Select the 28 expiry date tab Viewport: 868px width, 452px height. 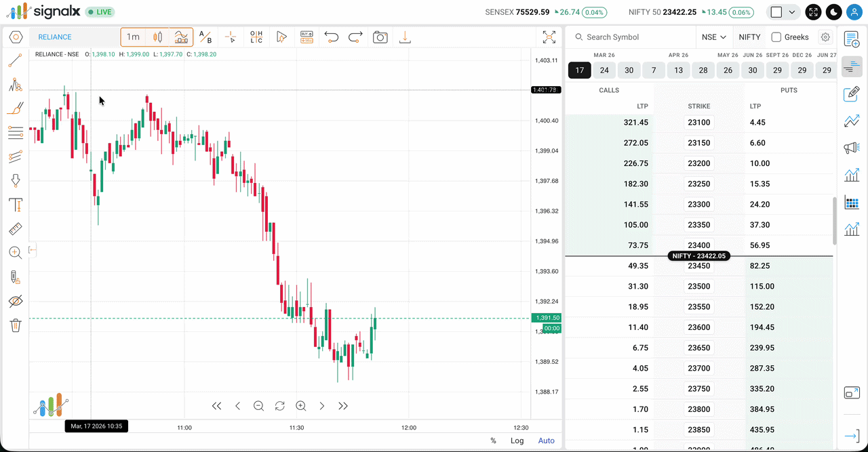click(703, 70)
